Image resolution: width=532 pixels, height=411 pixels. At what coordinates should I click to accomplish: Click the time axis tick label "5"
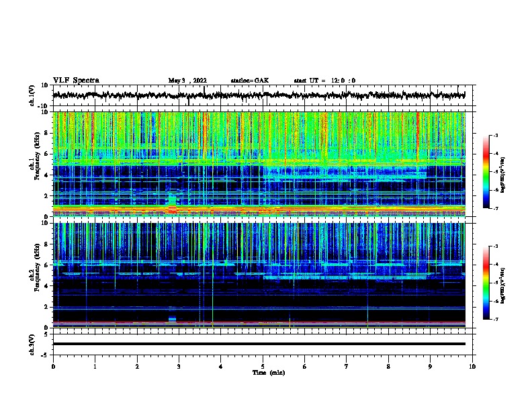263,367
